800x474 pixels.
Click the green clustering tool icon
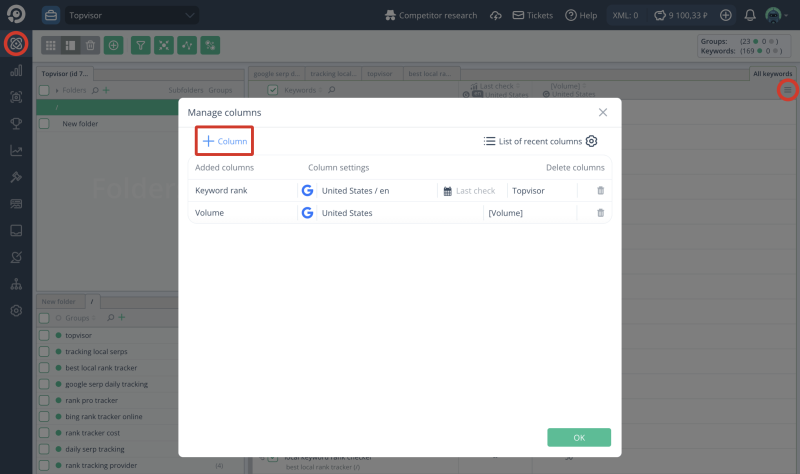[x=164, y=45]
